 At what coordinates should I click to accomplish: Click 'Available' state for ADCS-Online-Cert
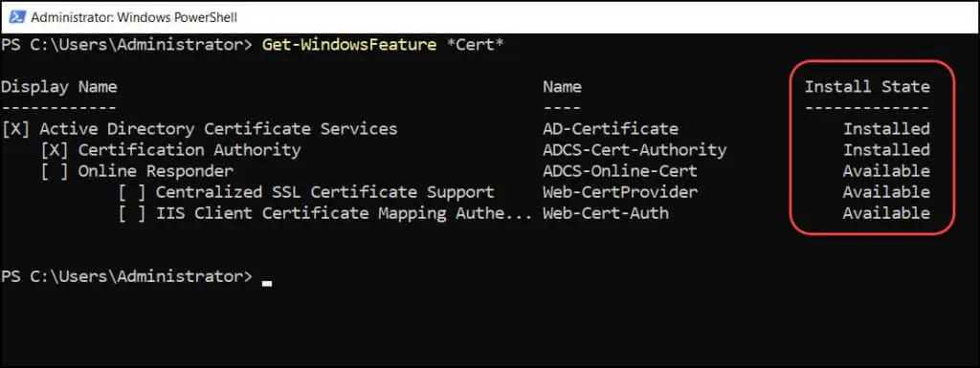886,171
